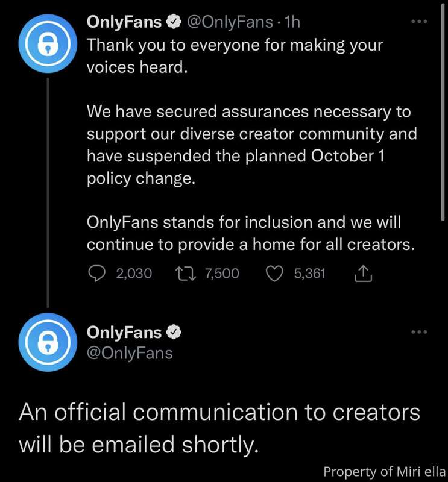Click verified badge on second OnlyFans name
Viewport: 448px width, 482px height.
tap(174, 332)
